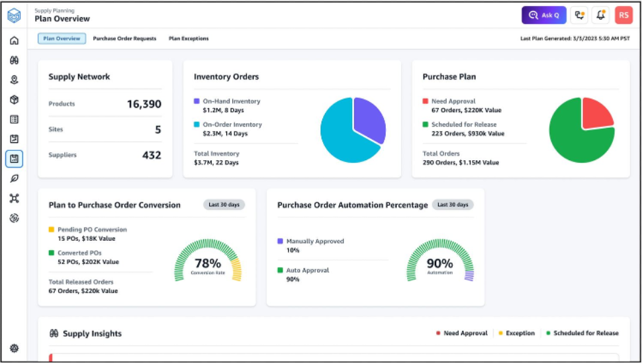Screen dimensions: 642x364
Task: Click the Purchase Plan card title
Action: coord(449,77)
